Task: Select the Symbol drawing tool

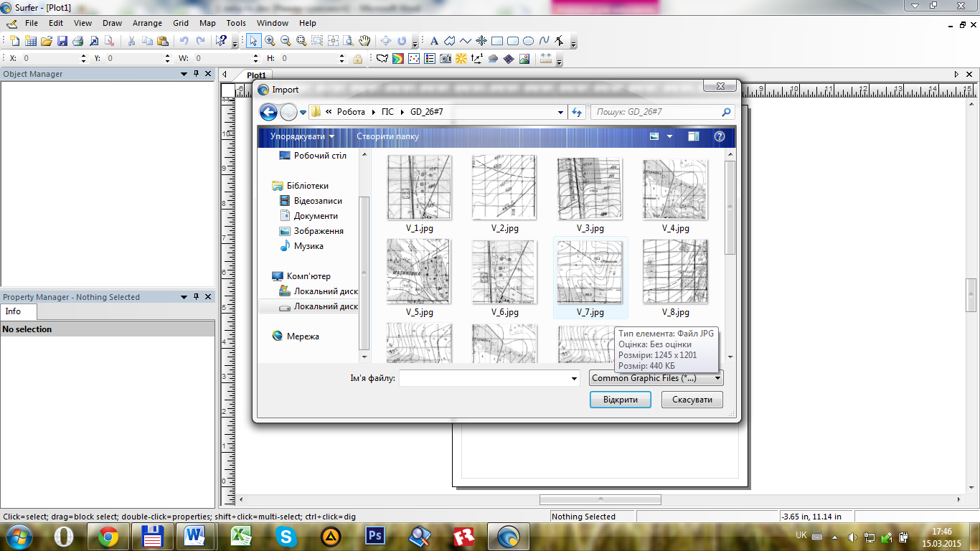Action: 481,41
